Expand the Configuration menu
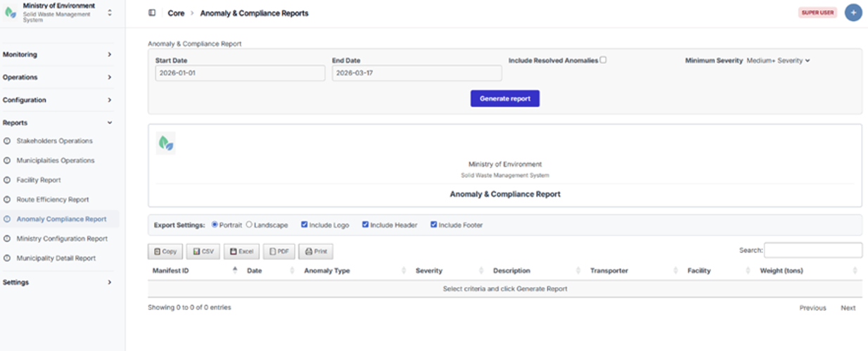Screen dimensions: 868x351 [57, 100]
